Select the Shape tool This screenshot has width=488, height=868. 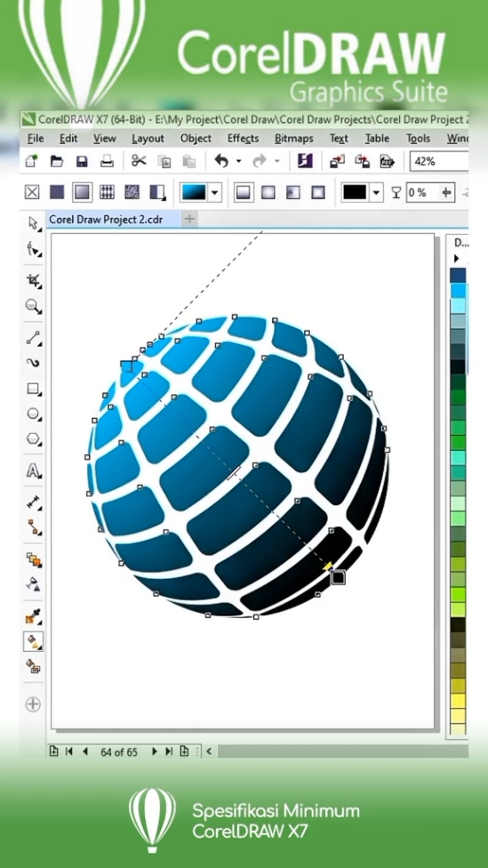tap(34, 250)
